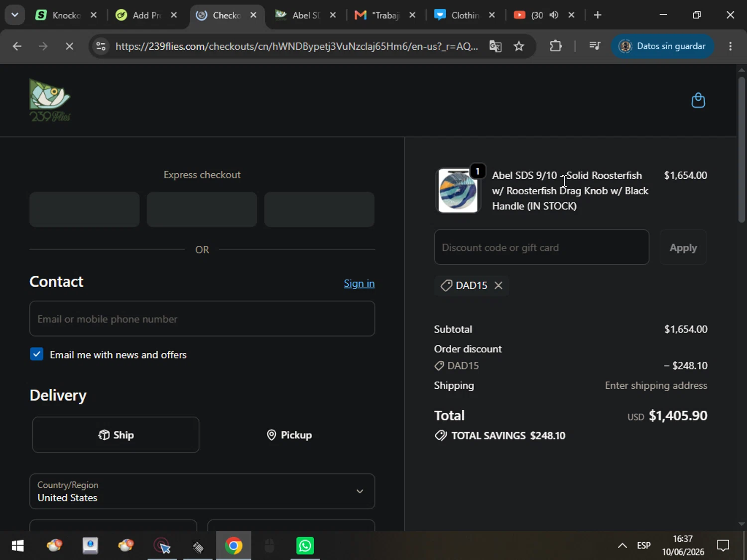Switch to the YouTube (30 tab

click(x=537, y=15)
